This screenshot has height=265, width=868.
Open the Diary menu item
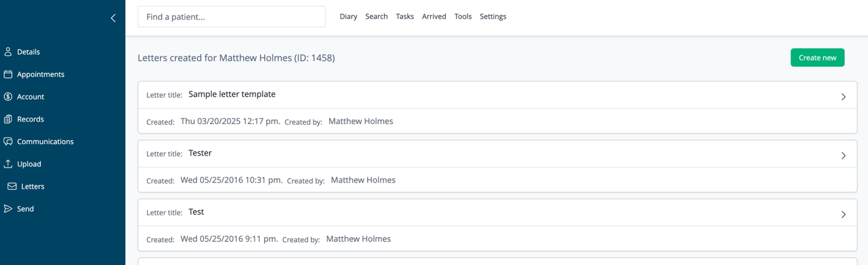(348, 17)
